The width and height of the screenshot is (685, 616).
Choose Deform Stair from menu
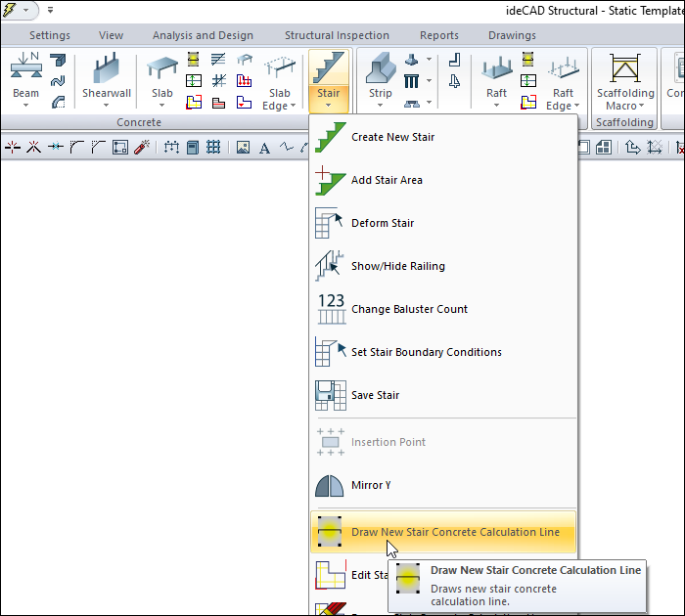443,223
